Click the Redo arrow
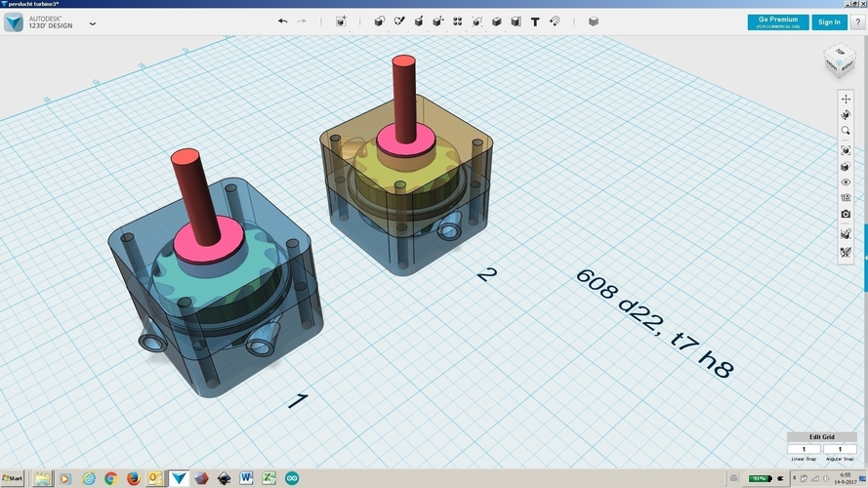 click(x=302, y=21)
